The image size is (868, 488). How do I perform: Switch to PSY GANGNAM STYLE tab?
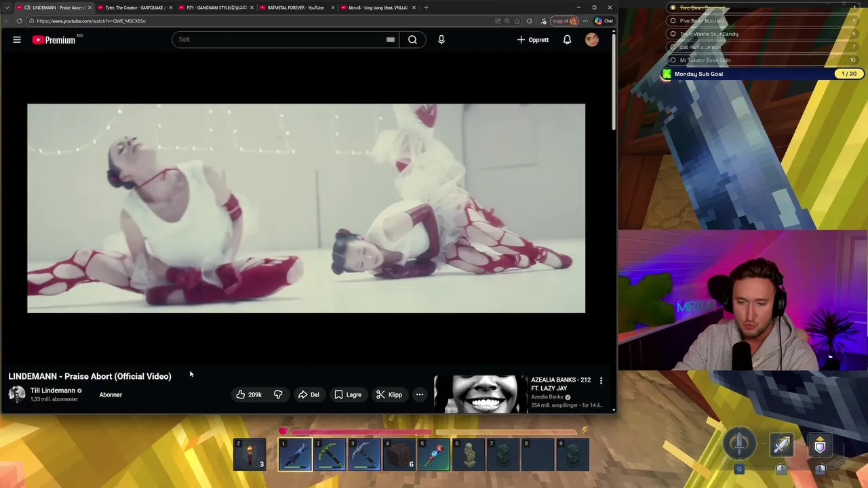pos(216,7)
